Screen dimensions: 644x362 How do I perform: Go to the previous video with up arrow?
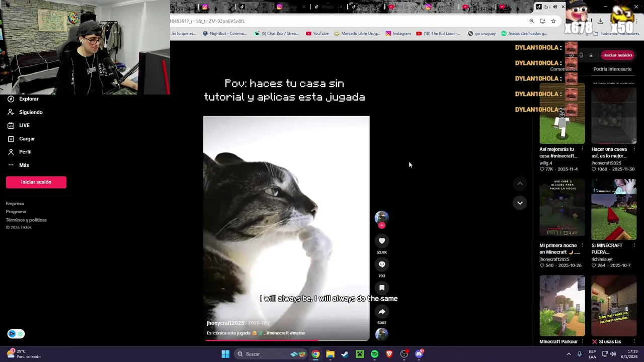(x=520, y=184)
